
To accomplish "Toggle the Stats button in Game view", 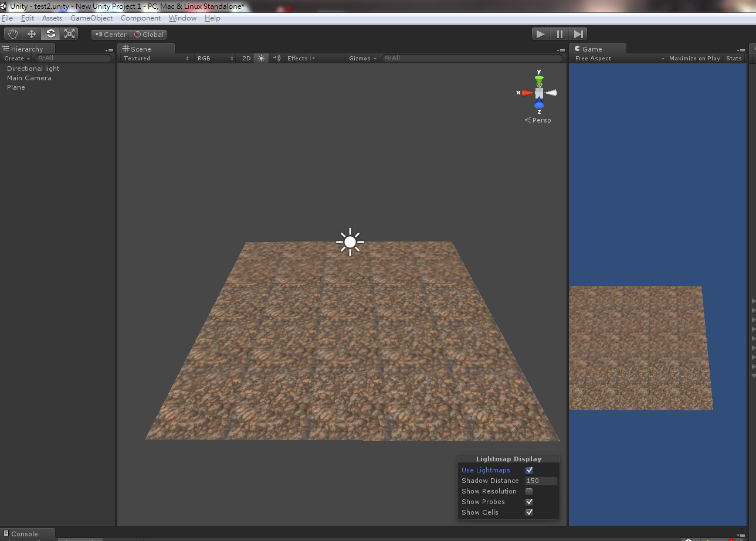I will coord(734,58).
